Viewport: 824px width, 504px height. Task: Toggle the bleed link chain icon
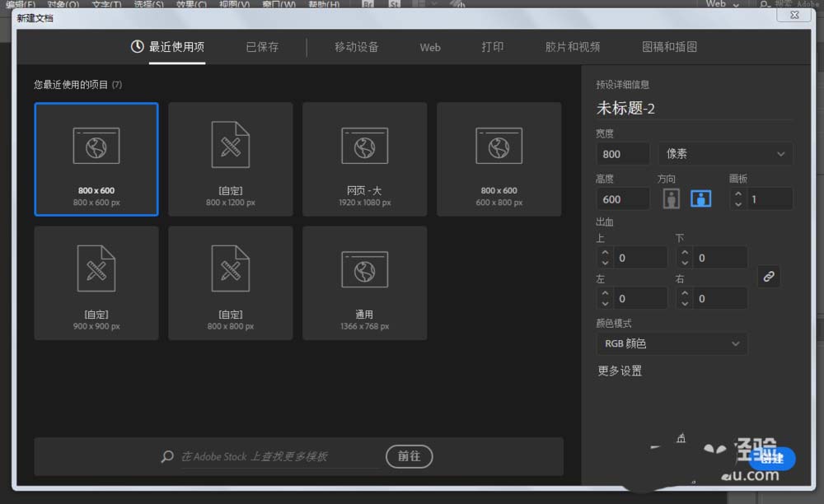coord(768,276)
